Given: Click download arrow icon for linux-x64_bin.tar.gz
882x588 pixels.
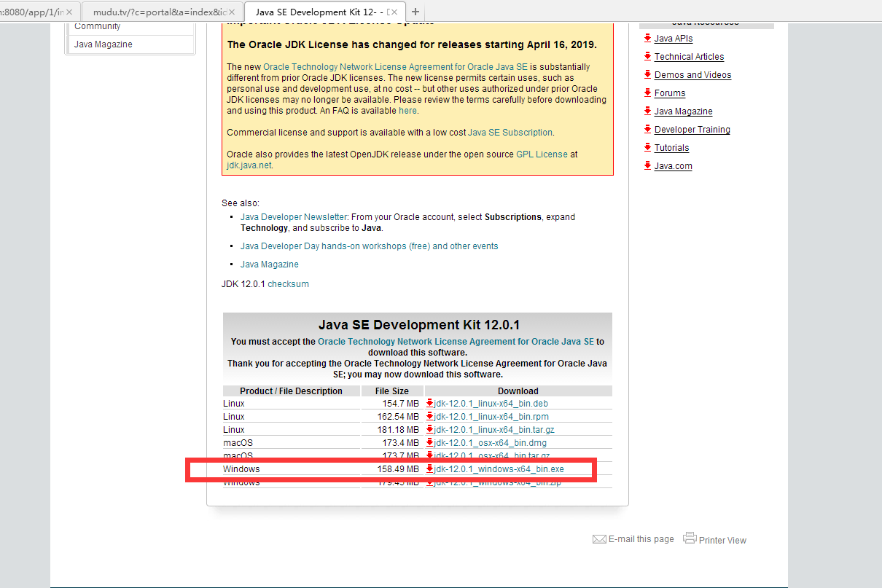Looking at the screenshot, I should click(x=430, y=429).
